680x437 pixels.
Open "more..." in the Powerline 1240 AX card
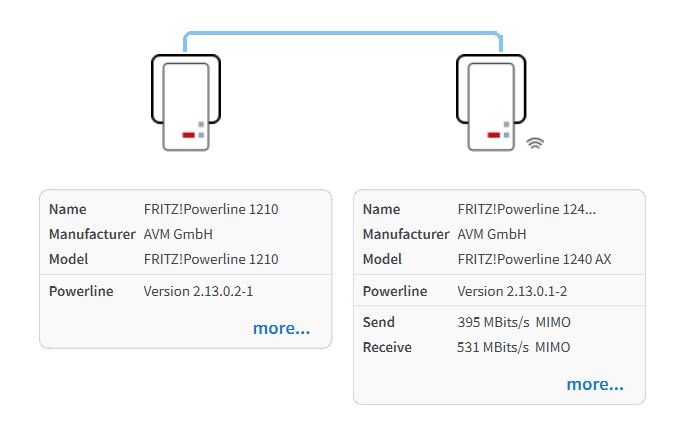click(x=594, y=384)
